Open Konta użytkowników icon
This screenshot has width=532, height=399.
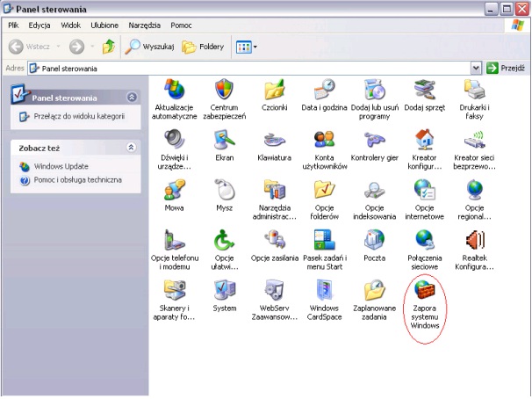click(324, 140)
